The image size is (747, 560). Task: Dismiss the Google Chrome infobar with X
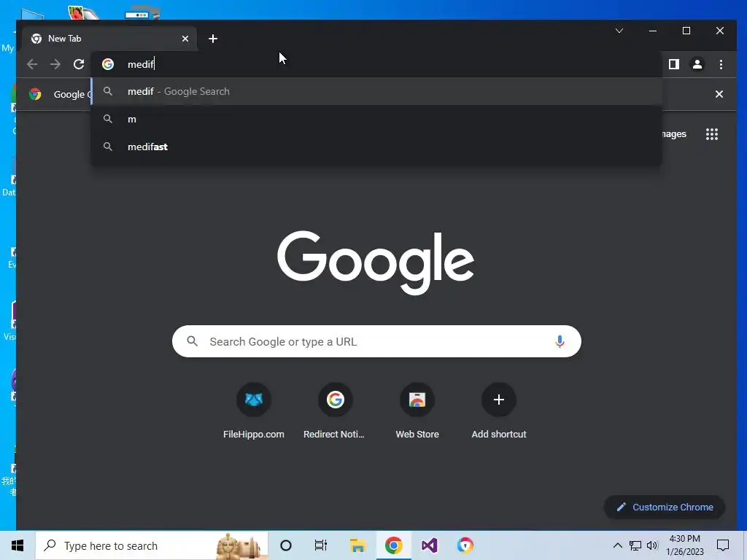719,94
